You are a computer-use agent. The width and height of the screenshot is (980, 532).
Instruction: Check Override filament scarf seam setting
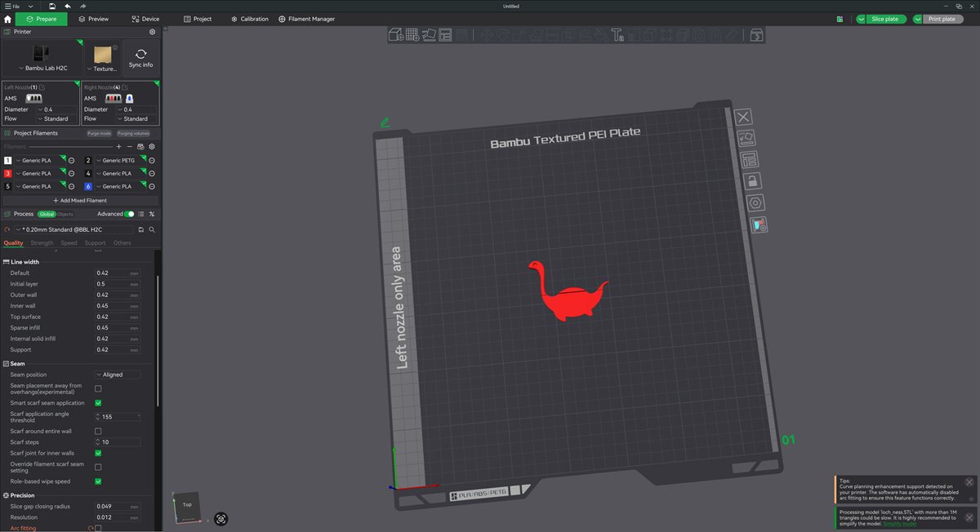[98, 468]
